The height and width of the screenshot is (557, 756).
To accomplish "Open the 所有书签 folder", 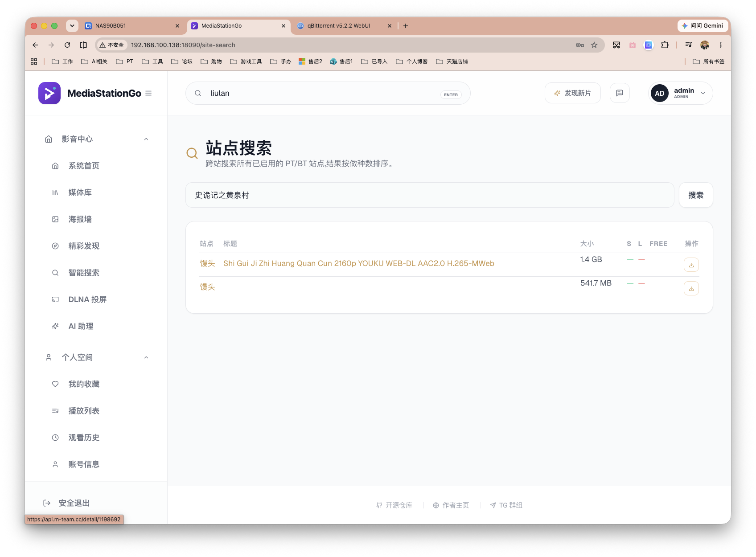I will tap(709, 61).
